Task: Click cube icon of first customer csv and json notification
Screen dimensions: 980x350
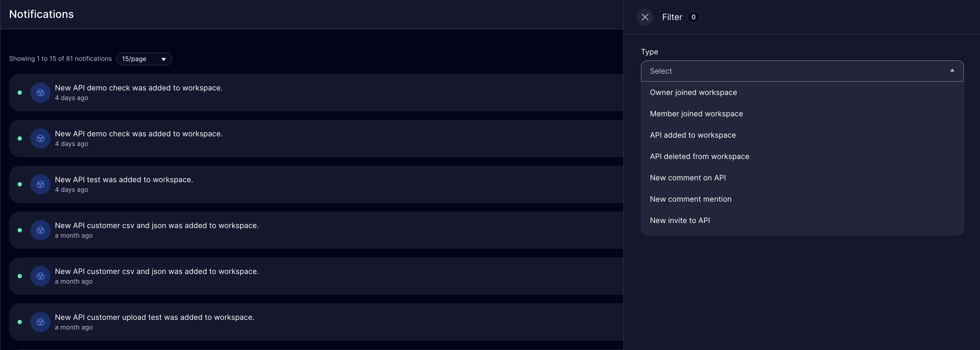Action: click(40, 230)
